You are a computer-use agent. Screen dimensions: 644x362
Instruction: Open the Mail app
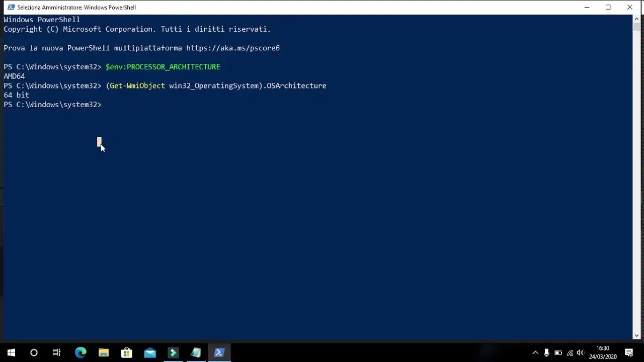149,352
